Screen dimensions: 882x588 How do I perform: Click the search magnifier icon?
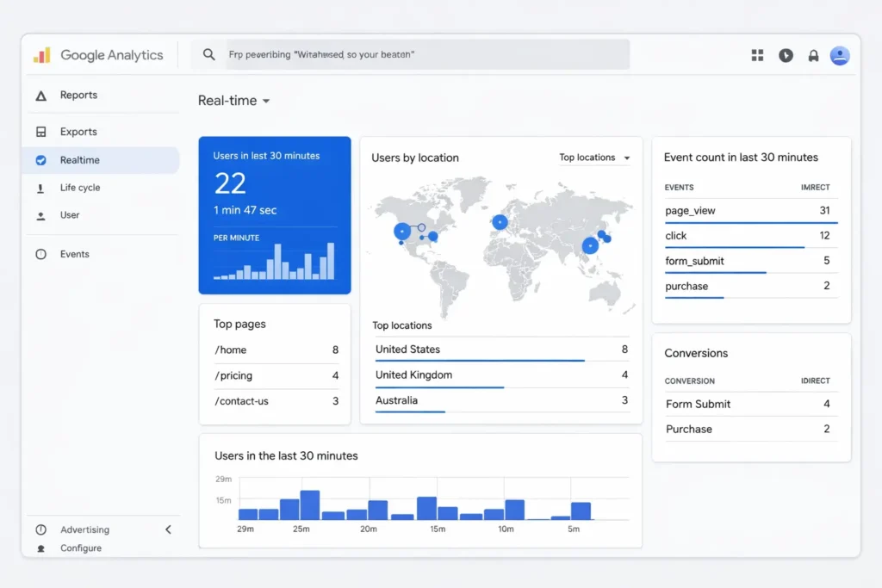208,54
